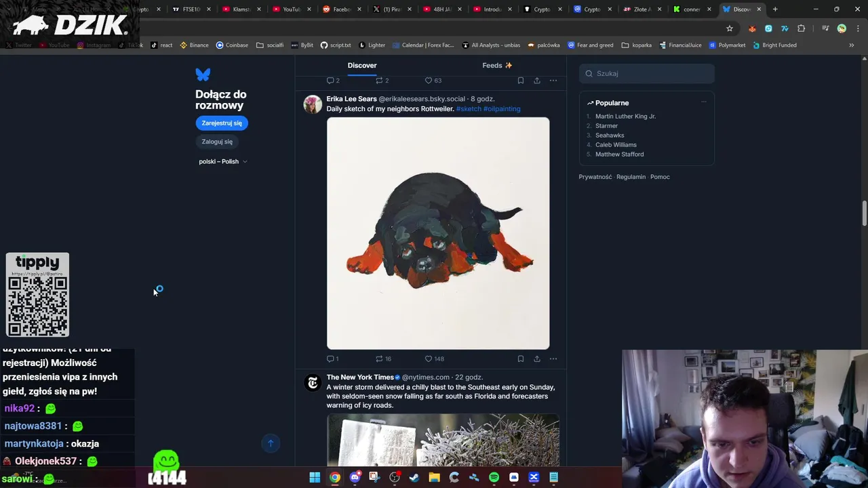Click Erika Lee Sears' profile avatar

[x=313, y=104]
